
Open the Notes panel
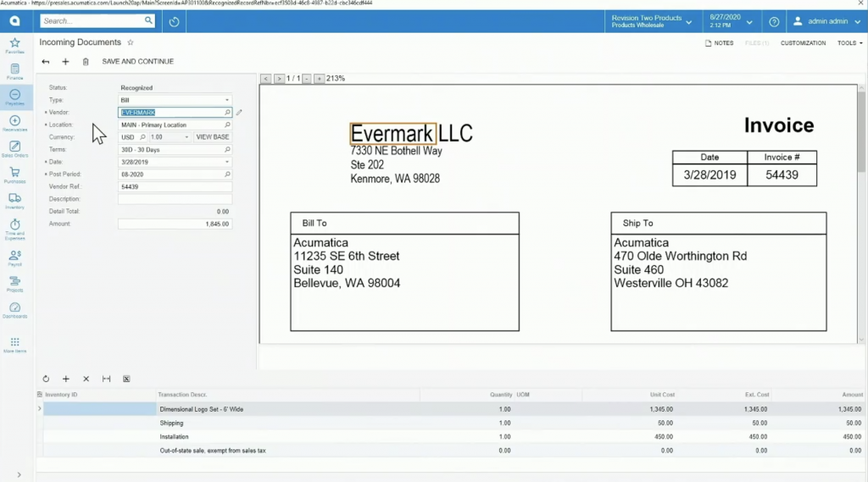click(719, 43)
